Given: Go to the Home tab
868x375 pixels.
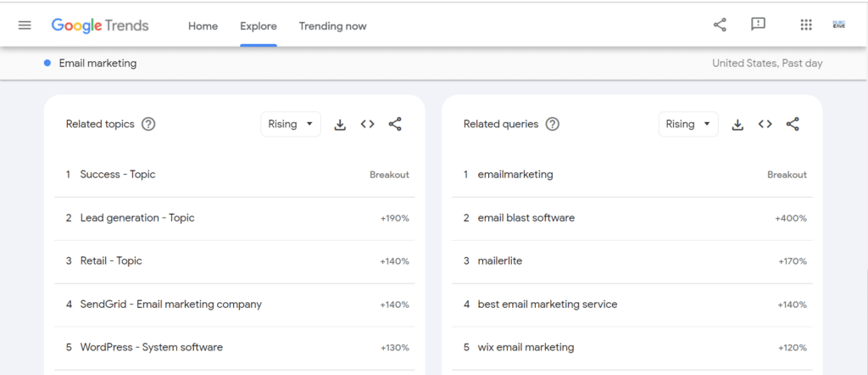Looking at the screenshot, I should click(203, 26).
